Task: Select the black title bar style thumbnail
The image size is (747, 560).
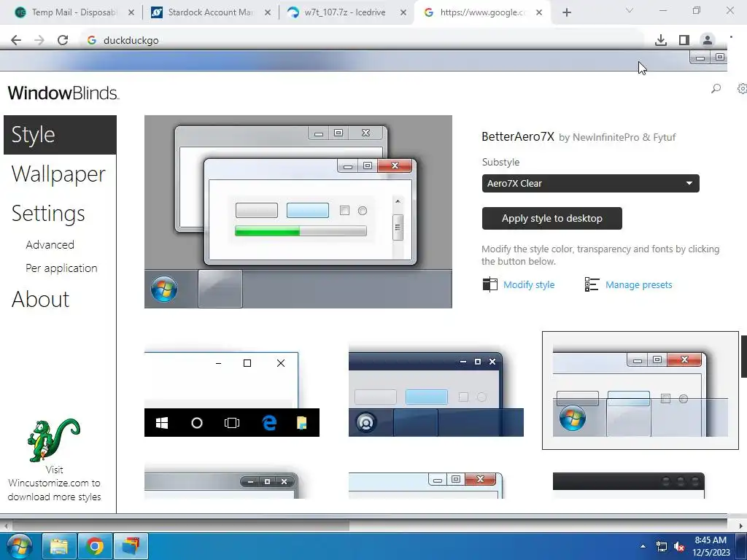Action: tap(628, 485)
